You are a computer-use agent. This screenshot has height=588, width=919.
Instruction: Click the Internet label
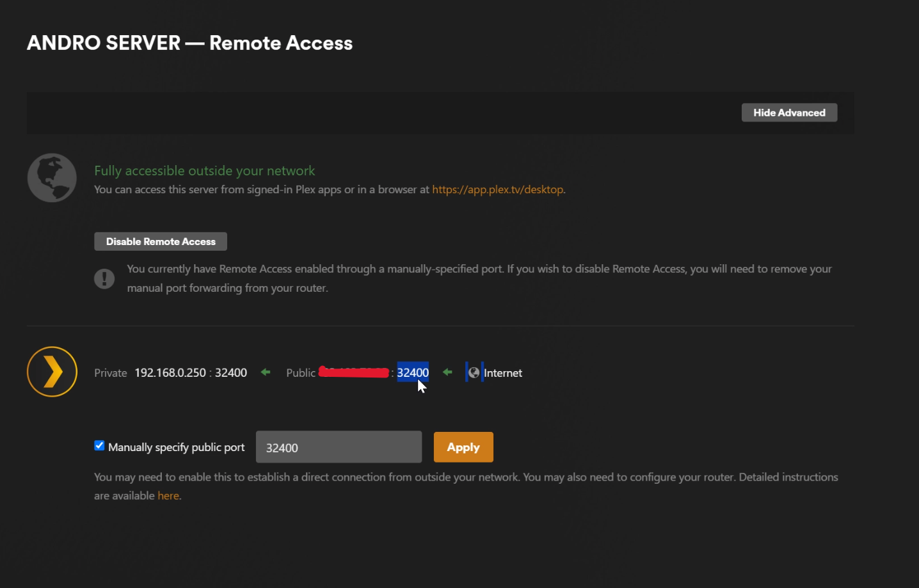click(503, 373)
